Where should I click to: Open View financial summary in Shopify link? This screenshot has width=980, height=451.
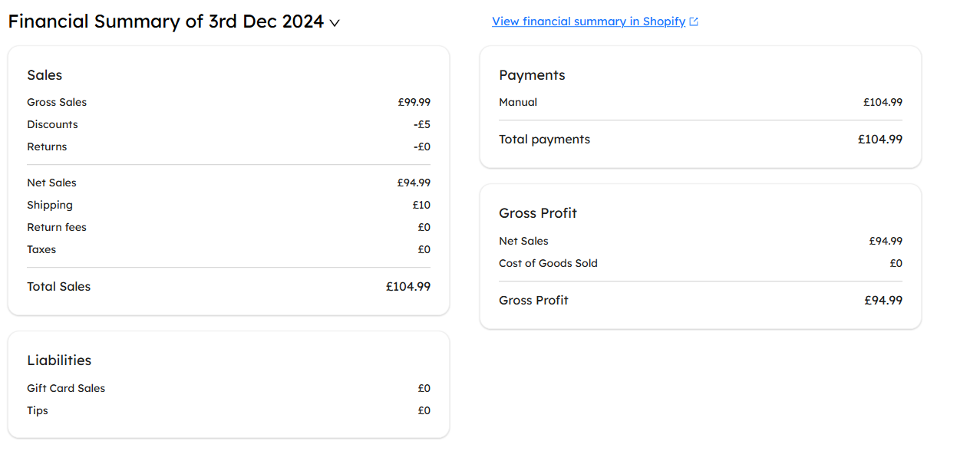pos(589,21)
